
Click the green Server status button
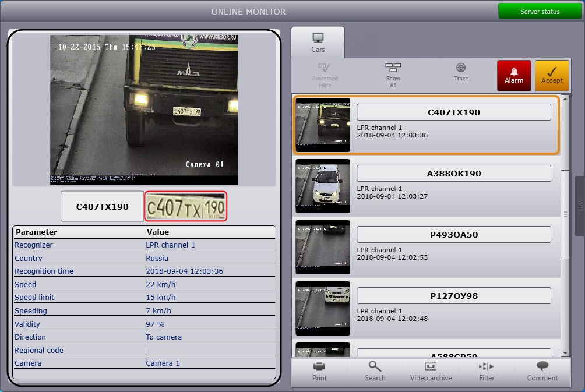click(540, 12)
